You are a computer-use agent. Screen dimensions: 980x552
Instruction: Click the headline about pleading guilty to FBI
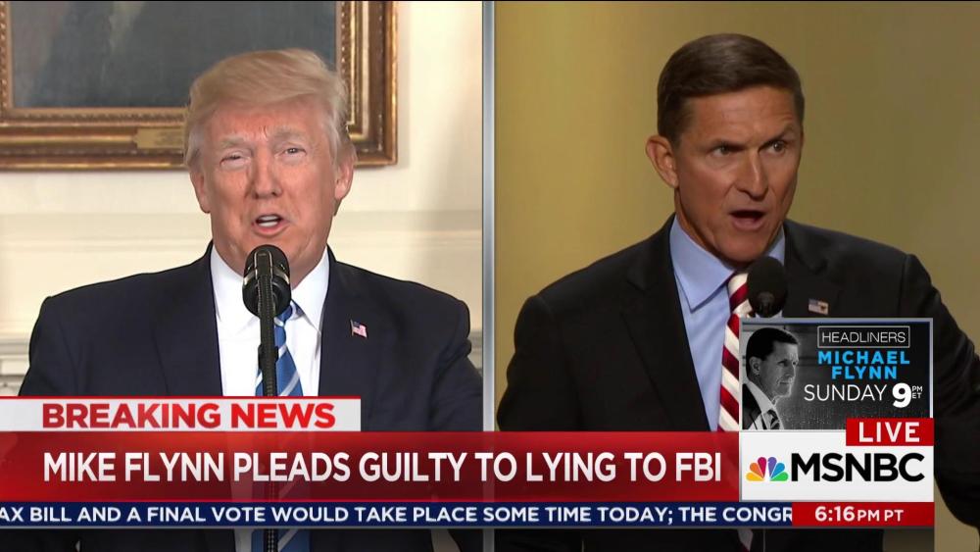(382, 467)
